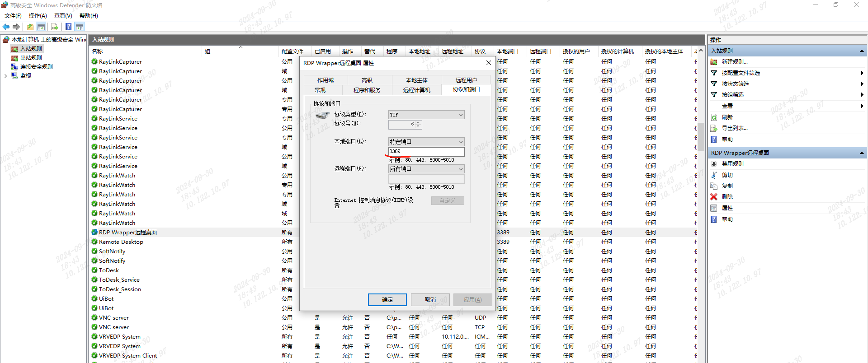The width and height of the screenshot is (868, 363).
Task: Switch to the 远程用户 tab
Action: click(x=467, y=80)
